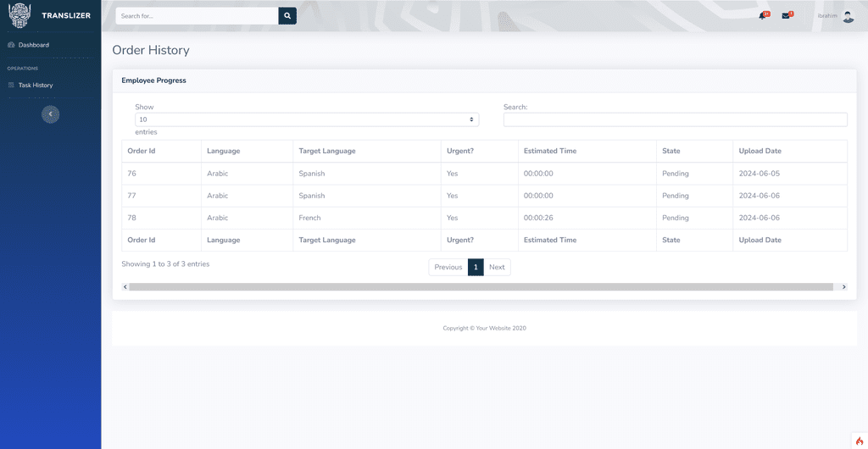Click the Pending state in order 76 row

695,174
